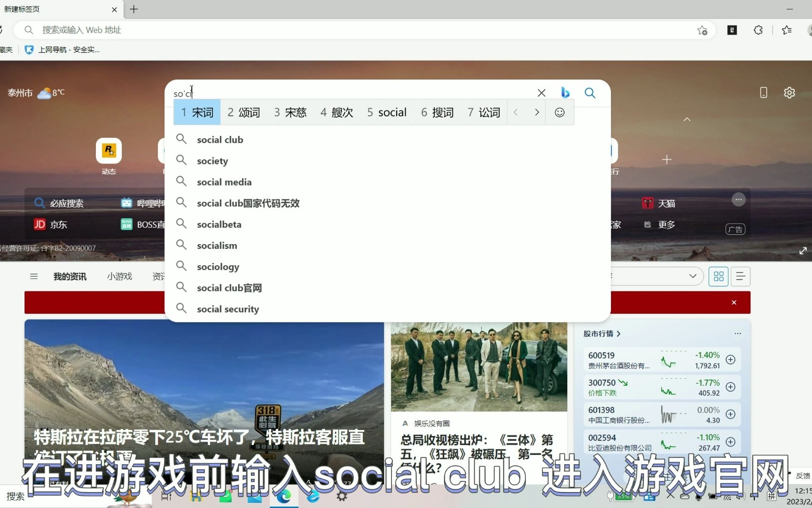Open 京东 link

(51, 224)
